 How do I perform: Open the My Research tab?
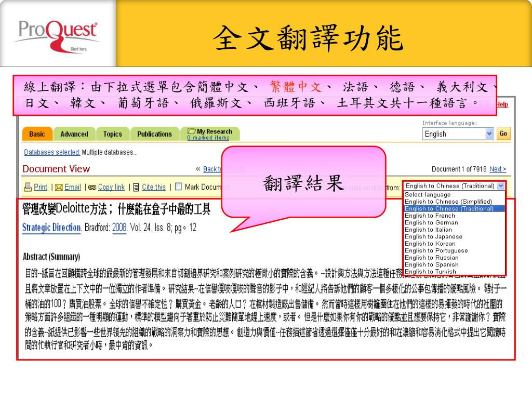[210, 134]
